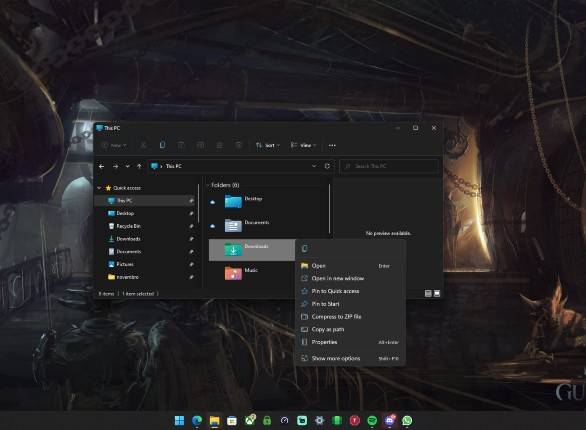Choose Open in new window
The width and height of the screenshot is (586, 430).
(x=351, y=278)
